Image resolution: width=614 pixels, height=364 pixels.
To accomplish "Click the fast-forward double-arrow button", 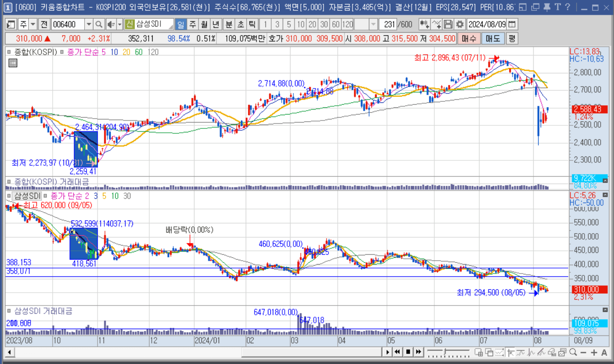I will pos(418,352).
